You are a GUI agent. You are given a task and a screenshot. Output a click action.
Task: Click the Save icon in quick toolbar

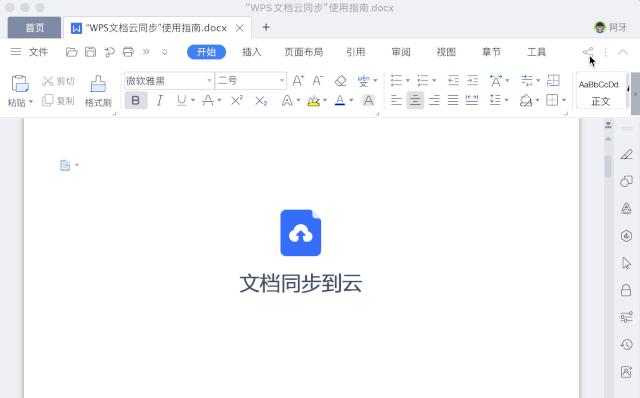90,52
